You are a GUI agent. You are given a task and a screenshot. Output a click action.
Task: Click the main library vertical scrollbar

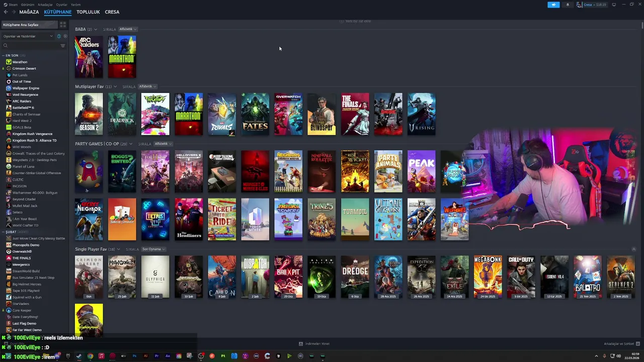[x=642, y=25]
